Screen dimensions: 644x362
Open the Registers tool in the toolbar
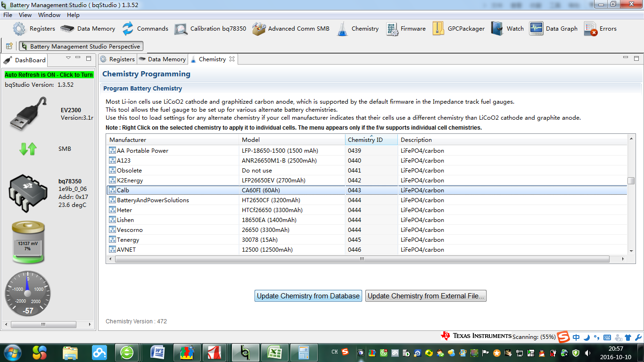(34, 29)
